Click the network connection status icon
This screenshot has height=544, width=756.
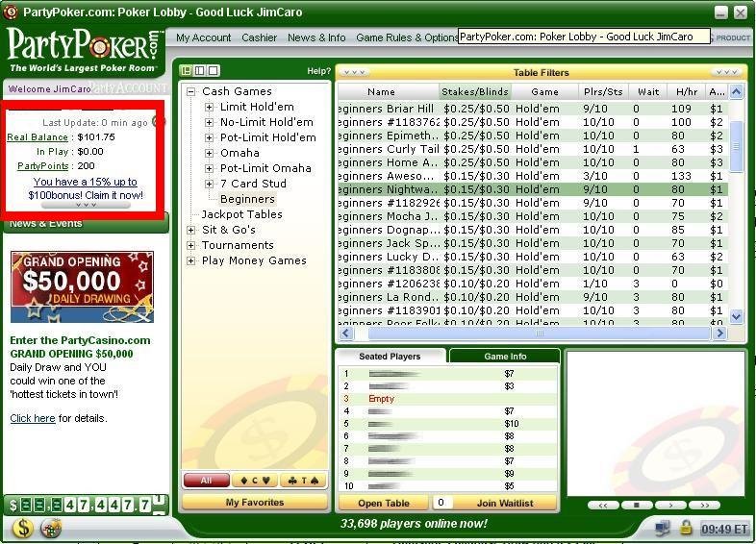(662, 529)
